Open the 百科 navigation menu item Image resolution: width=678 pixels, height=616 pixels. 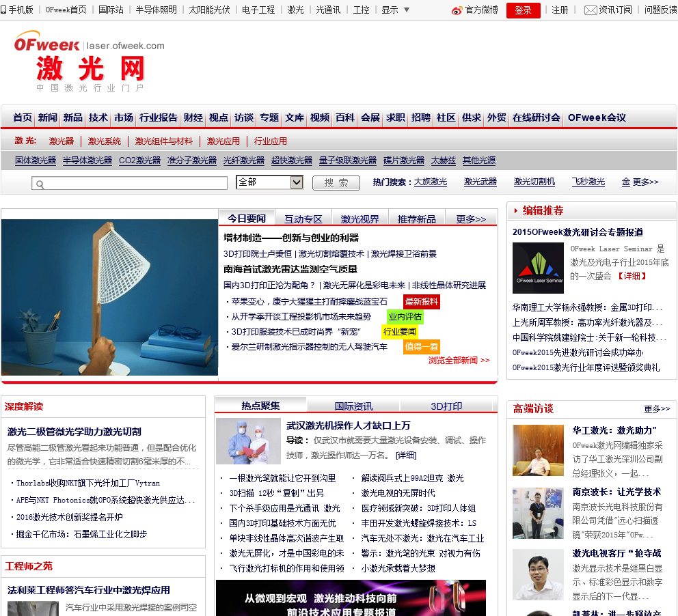(x=345, y=117)
